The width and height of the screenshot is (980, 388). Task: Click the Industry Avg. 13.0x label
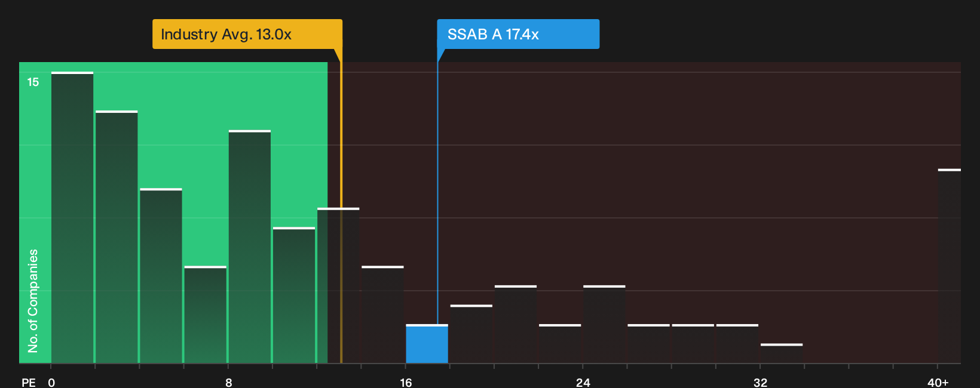247,34
